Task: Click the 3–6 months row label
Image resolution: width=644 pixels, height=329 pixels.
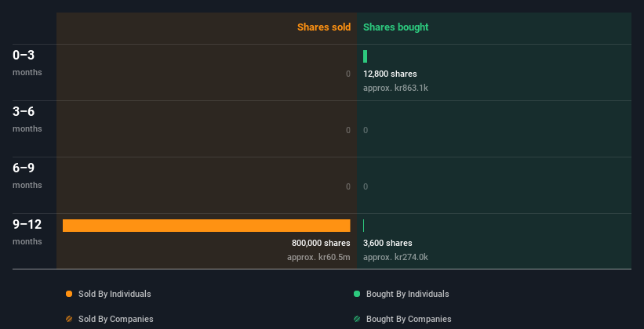Action: (x=27, y=119)
